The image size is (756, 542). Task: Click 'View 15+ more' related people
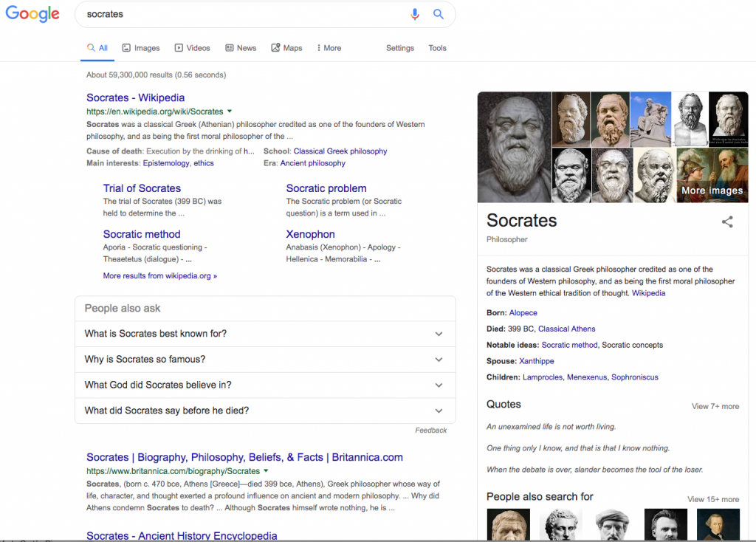tap(713, 500)
